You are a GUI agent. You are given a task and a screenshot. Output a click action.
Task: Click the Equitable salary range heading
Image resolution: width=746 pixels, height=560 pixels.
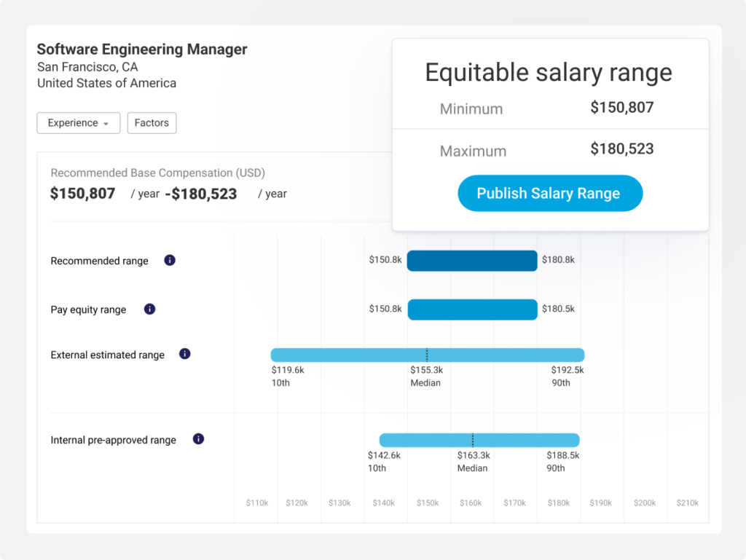549,72
